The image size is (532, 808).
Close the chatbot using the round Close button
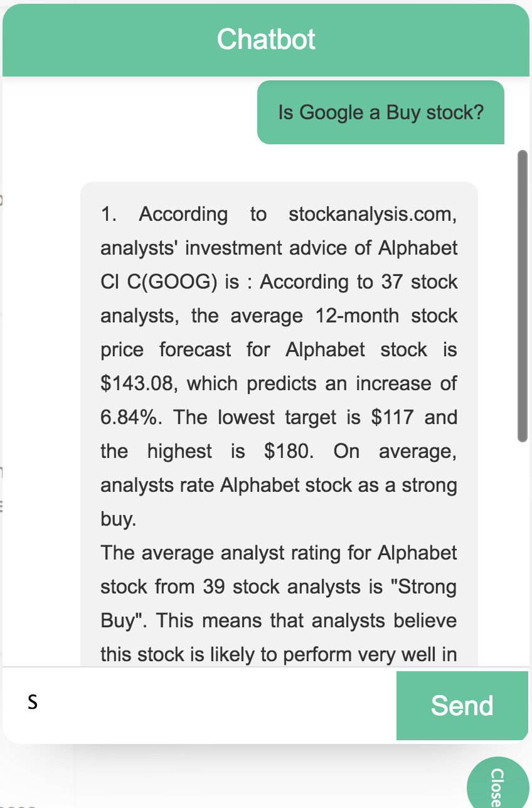pos(499,783)
